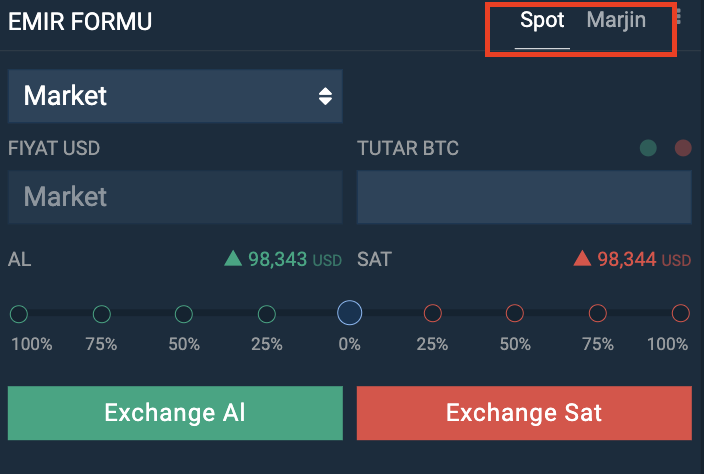
Task: Click the 0% center slider handle
Action: [x=349, y=313]
